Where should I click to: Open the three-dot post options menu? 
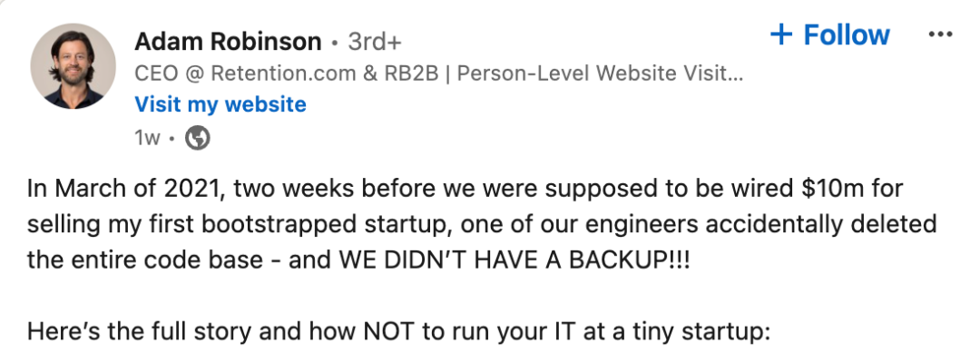[x=941, y=34]
